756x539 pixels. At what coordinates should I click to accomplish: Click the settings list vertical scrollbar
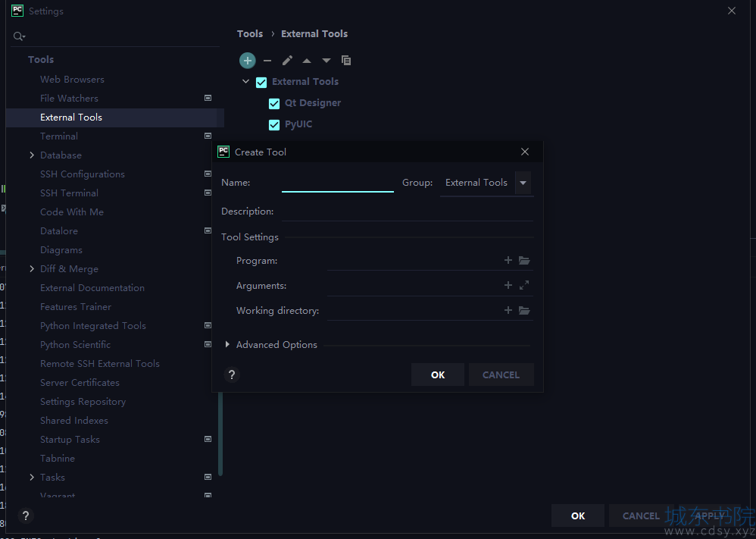pyautogui.click(x=220, y=434)
